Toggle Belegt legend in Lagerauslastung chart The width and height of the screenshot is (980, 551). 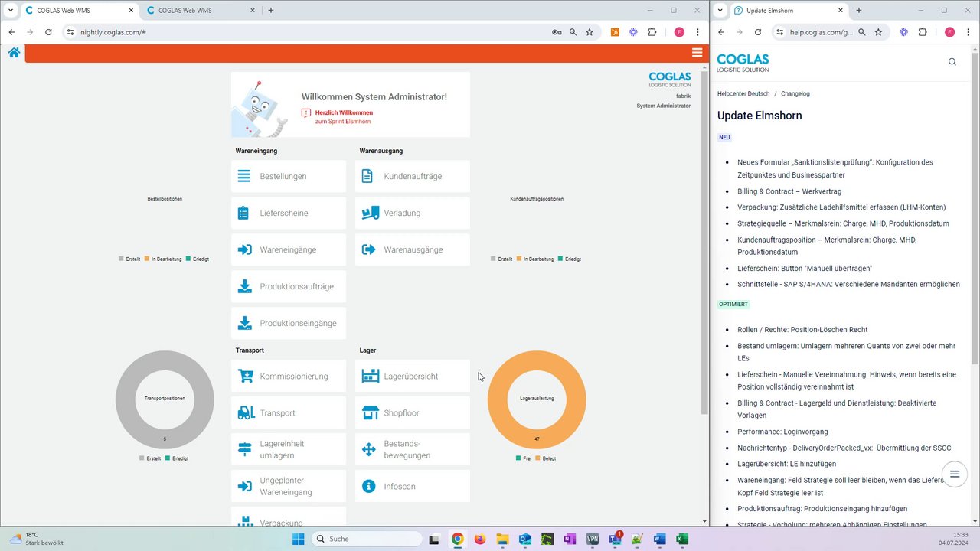tap(547, 458)
